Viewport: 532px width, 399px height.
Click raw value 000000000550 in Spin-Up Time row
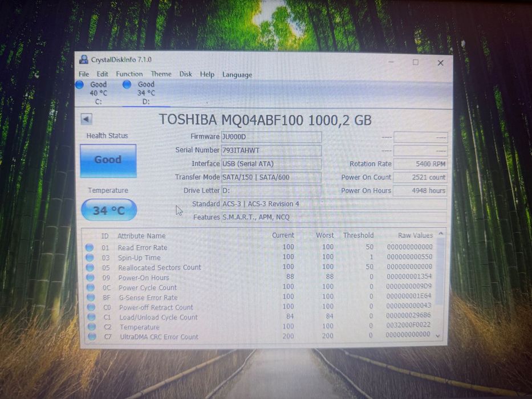pyautogui.click(x=409, y=257)
